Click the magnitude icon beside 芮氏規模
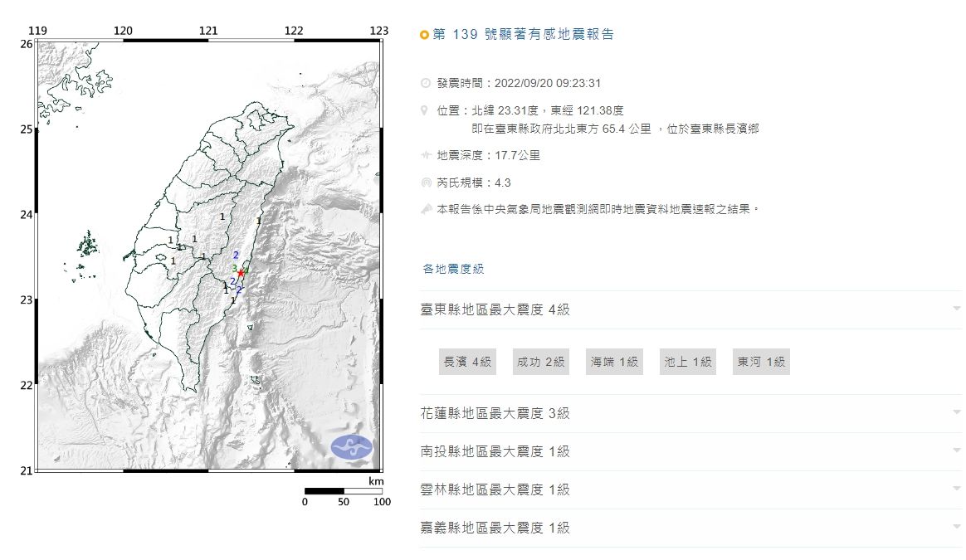This screenshot has height=560, width=966. [x=426, y=183]
